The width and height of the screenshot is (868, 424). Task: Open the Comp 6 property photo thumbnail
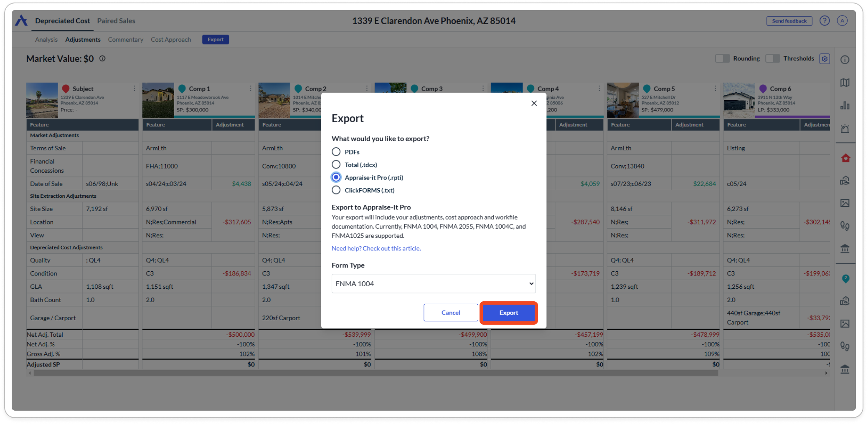[x=739, y=100]
